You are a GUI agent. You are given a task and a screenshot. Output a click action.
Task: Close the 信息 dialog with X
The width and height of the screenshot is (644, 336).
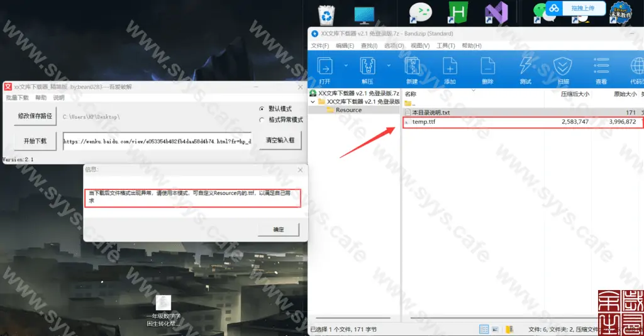[300, 170]
